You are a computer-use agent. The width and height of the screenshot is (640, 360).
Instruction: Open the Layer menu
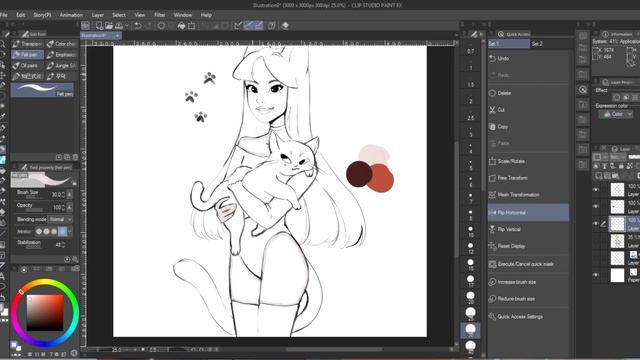(x=98, y=15)
